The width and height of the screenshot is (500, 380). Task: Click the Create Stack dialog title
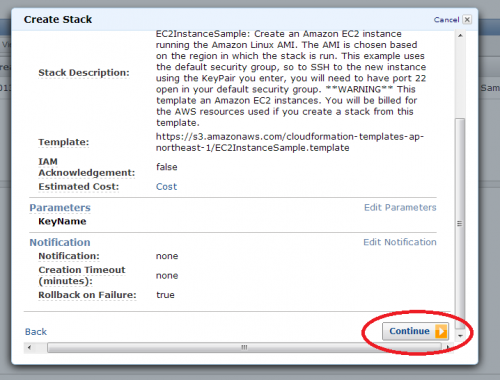coord(58,19)
